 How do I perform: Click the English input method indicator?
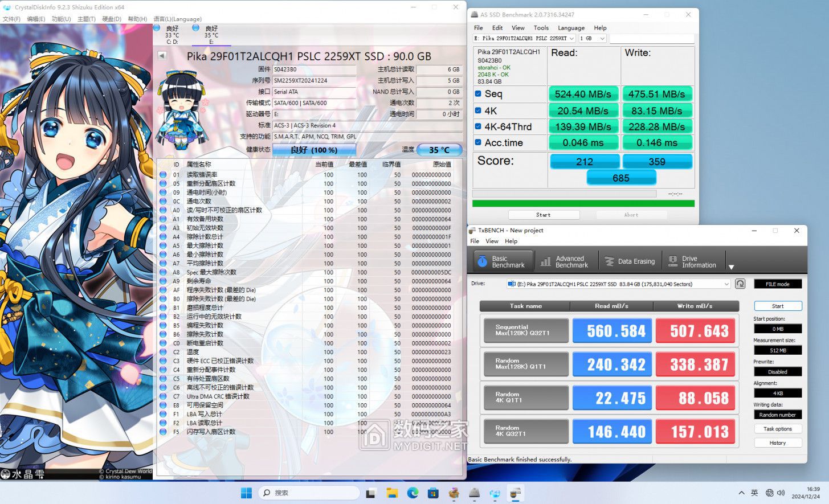pyautogui.click(x=754, y=493)
